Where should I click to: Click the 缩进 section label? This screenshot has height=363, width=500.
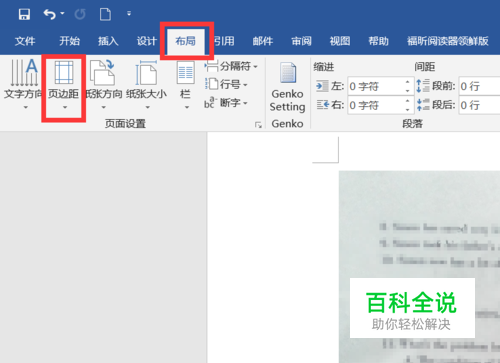pyautogui.click(x=323, y=67)
